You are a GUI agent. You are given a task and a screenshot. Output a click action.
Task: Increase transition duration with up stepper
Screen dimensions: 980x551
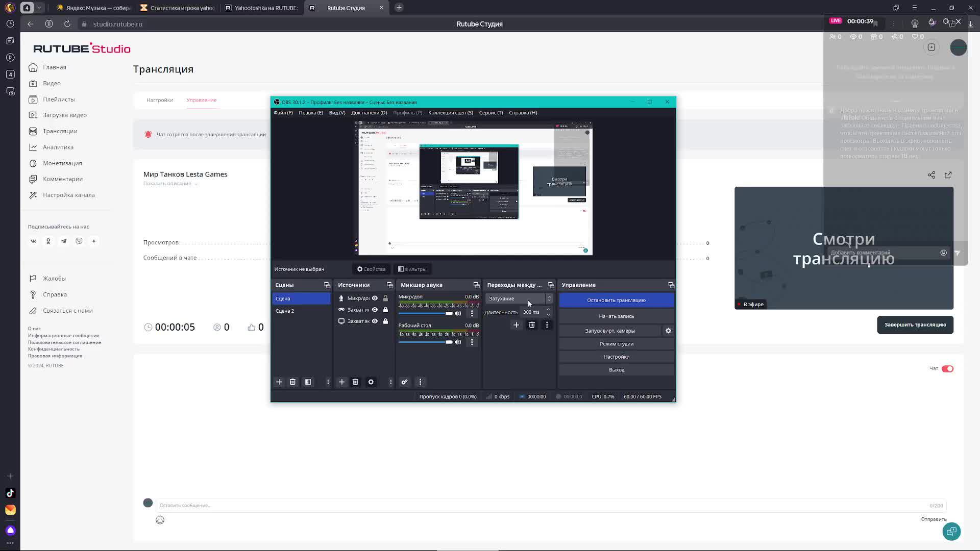tap(548, 309)
